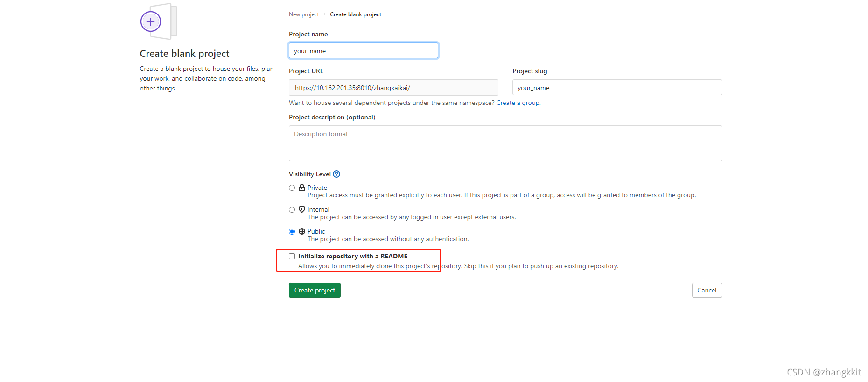
Task: Select the Public visibility radio button
Action: (x=292, y=232)
